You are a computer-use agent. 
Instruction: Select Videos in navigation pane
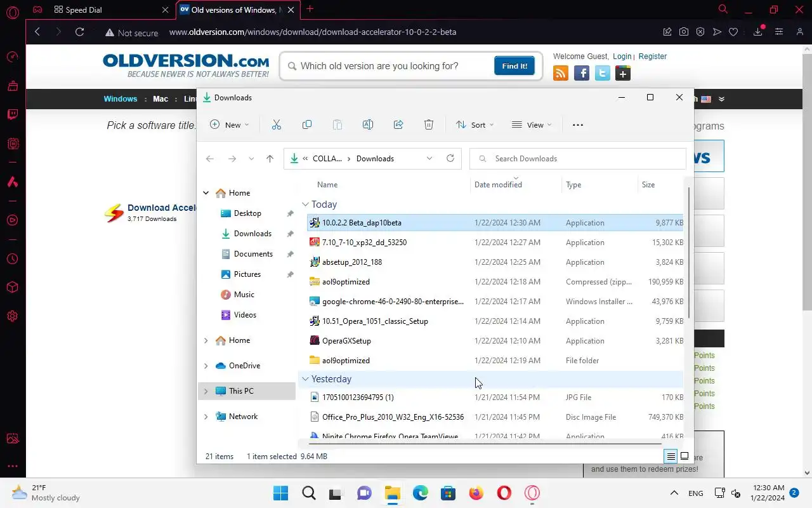pyautogui.click(x=245, y=315)
